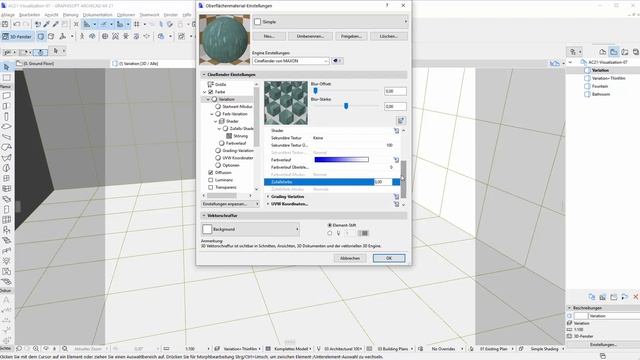Open the Dokumentation menu
Screen dimensions: 640x360
[98, 15]
